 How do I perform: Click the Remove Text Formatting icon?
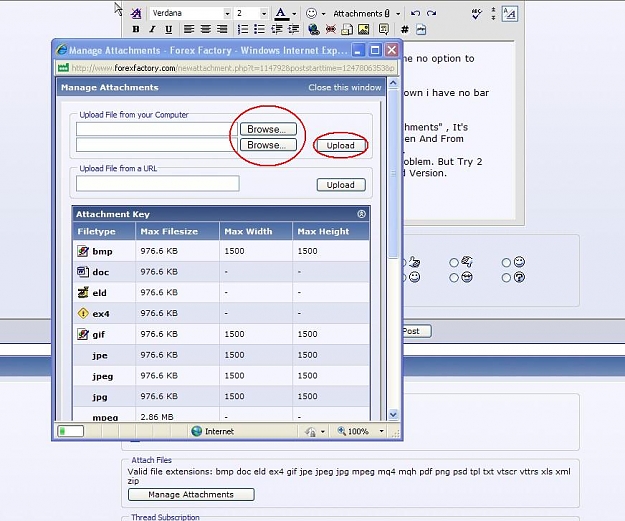point(136,13)
